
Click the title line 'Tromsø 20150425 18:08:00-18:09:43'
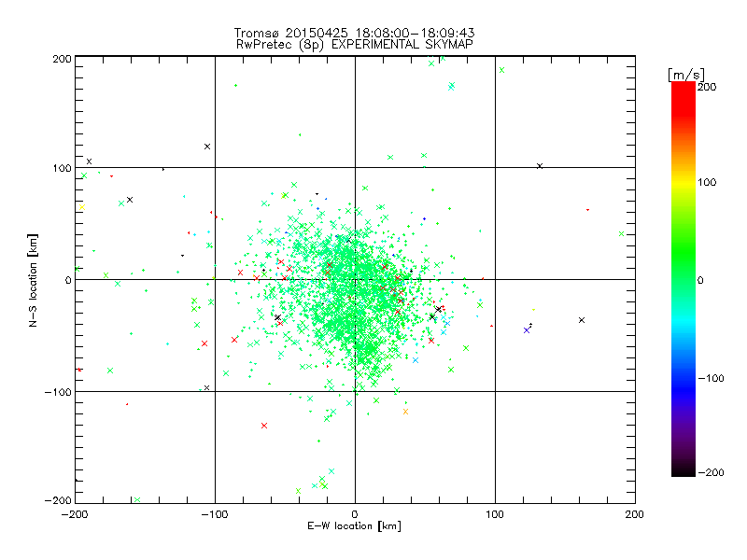point(354,33)
